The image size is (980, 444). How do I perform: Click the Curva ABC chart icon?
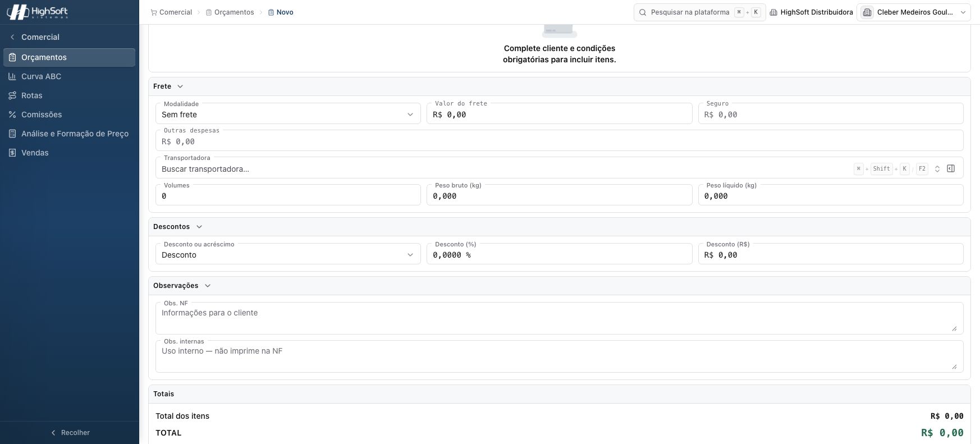(12, 76)
